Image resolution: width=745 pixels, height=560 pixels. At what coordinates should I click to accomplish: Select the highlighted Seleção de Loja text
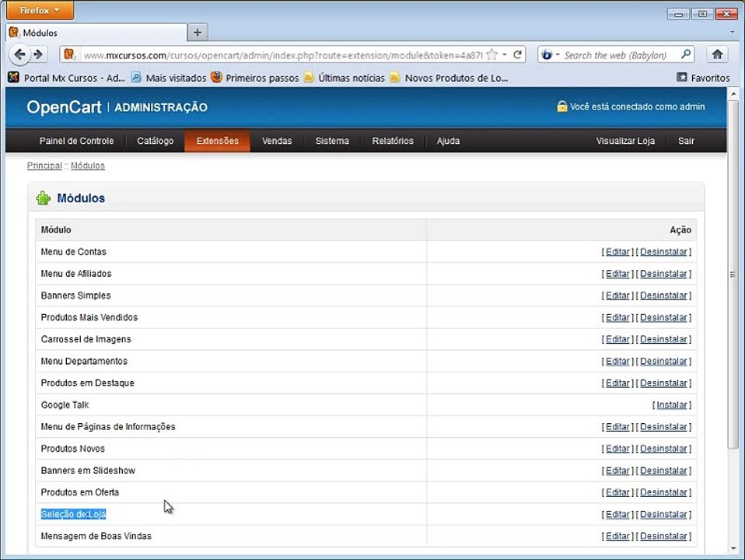(73, 514)
